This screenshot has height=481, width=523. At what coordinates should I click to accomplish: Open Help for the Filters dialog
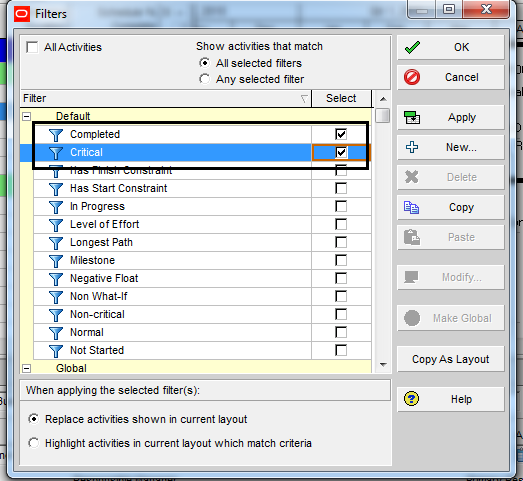click(x=451, y=399)
